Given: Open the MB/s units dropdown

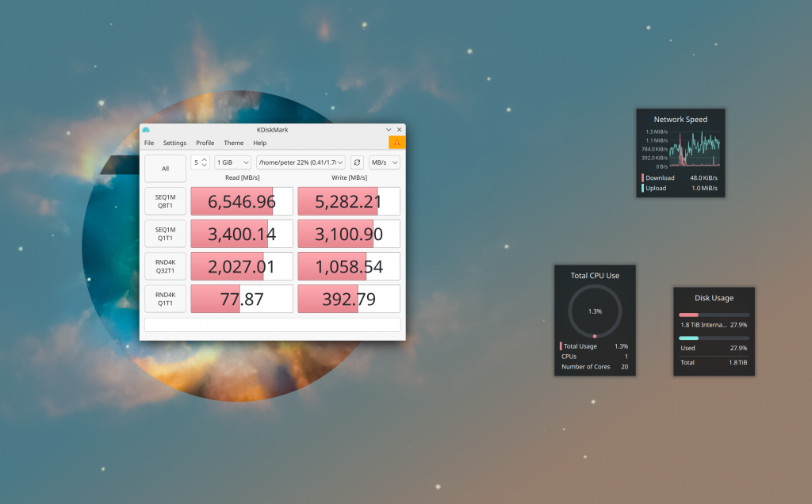Looking at the screenshot, I should tap(385, 162).
